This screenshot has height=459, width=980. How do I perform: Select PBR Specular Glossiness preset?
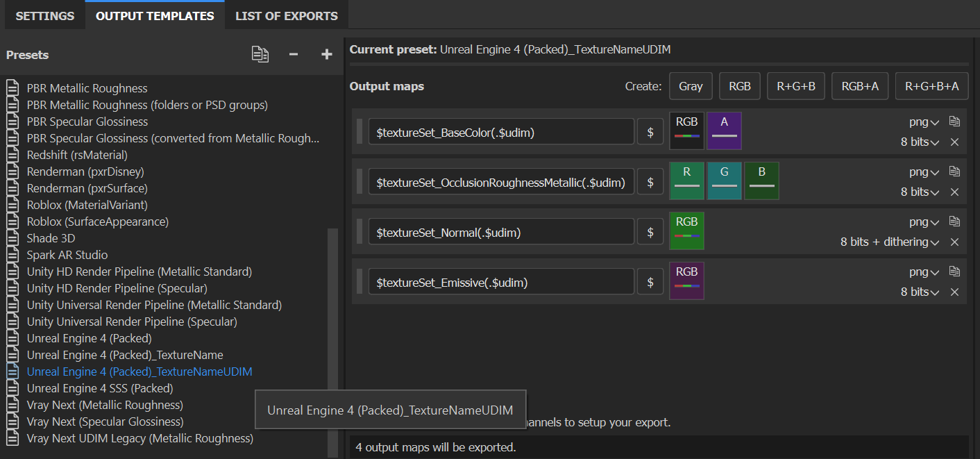87,122
